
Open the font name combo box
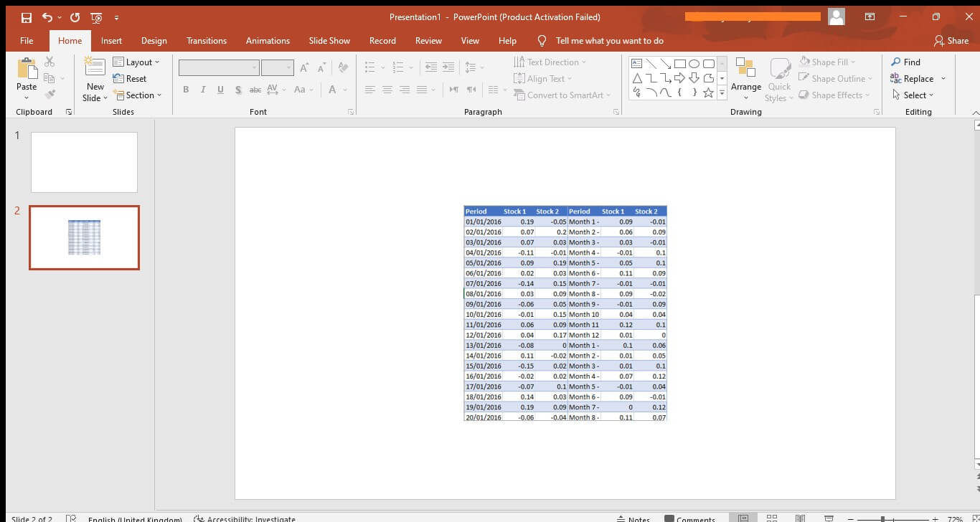click(x=219, y=67)
